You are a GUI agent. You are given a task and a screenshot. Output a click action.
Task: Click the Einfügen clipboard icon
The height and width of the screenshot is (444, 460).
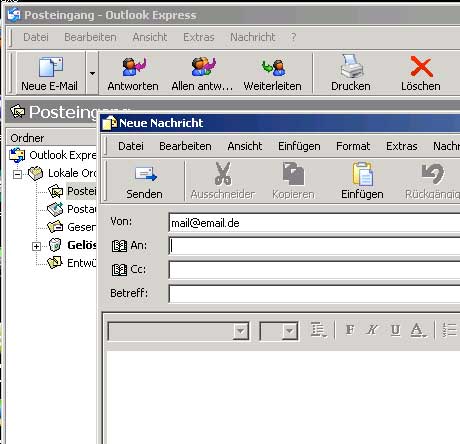(x=362, y=174)
